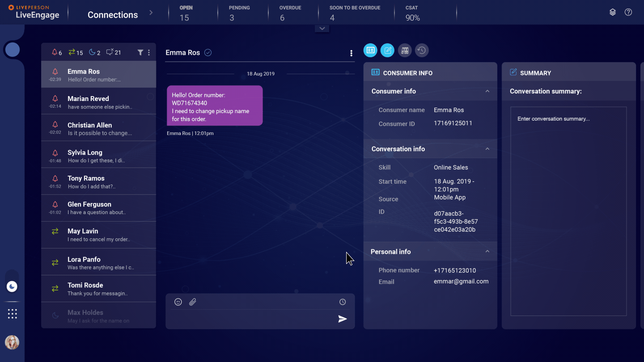Select the Pending 3 metric
This screenshot has width=644, height=362.
click(239, 13)
